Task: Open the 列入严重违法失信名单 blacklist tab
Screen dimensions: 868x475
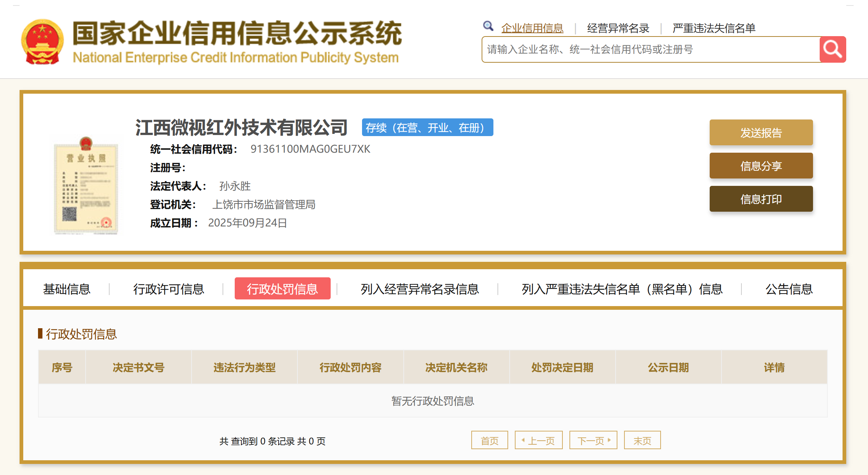Action: [622, 289]
